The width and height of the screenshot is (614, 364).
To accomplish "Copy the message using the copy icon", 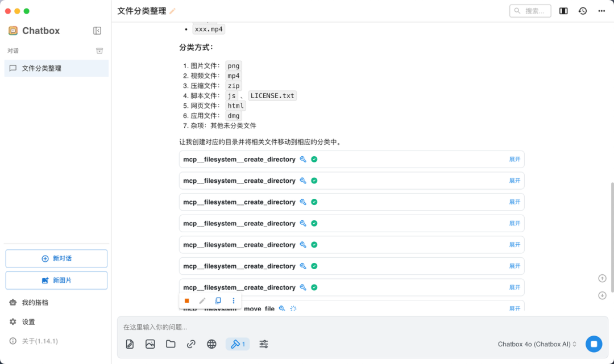I will [x=217, y=300].
